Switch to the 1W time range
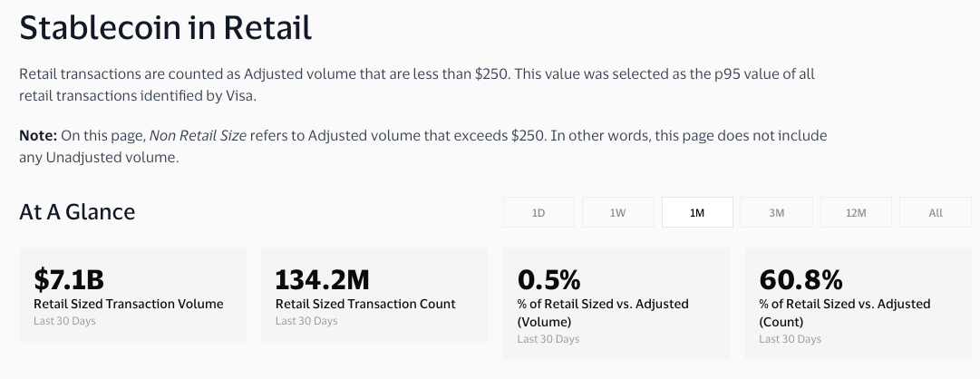Screen dimensions: 980x379 [617, 212]
